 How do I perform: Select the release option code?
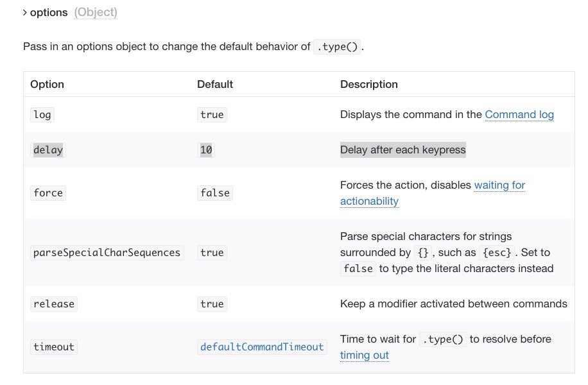54,304
